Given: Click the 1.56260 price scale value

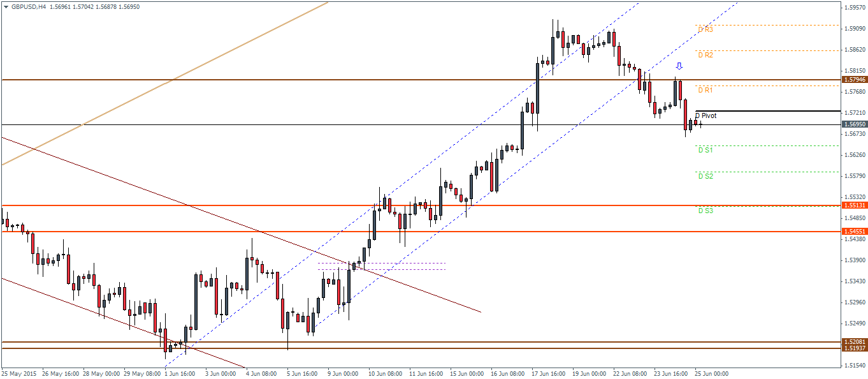Looking at the screenshot, I should (855, 154).
